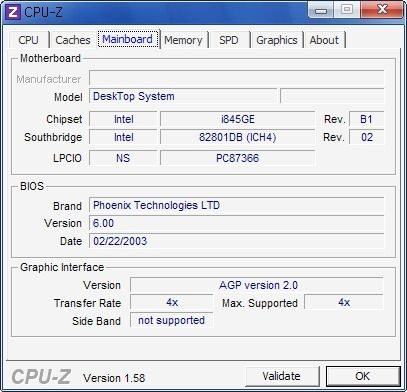Click the southbridge revision '02'

[366, 137]
